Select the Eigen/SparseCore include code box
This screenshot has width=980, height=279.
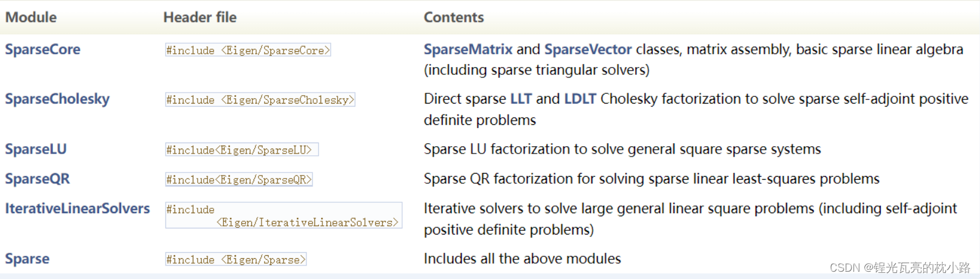click(248, 50)
